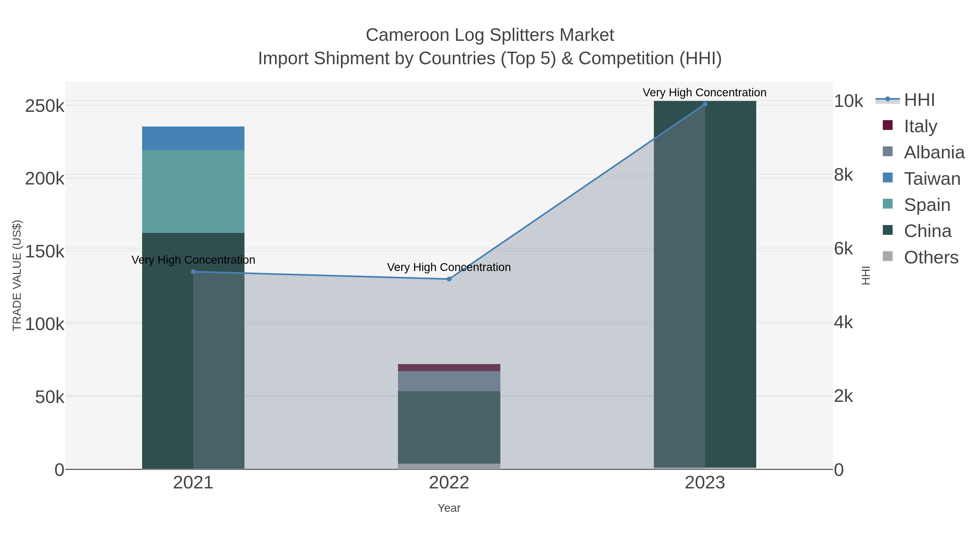Click Spain teal legend swatch
Image resolution: width=980 pixels, height=551 pixels.
[x=887, y=204]
